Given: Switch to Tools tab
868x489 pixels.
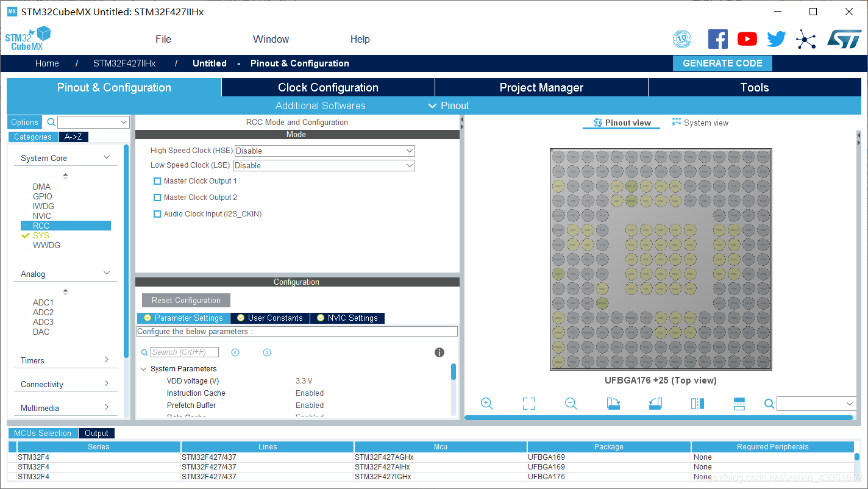Looking at the screenshot, I should point(755,87).
